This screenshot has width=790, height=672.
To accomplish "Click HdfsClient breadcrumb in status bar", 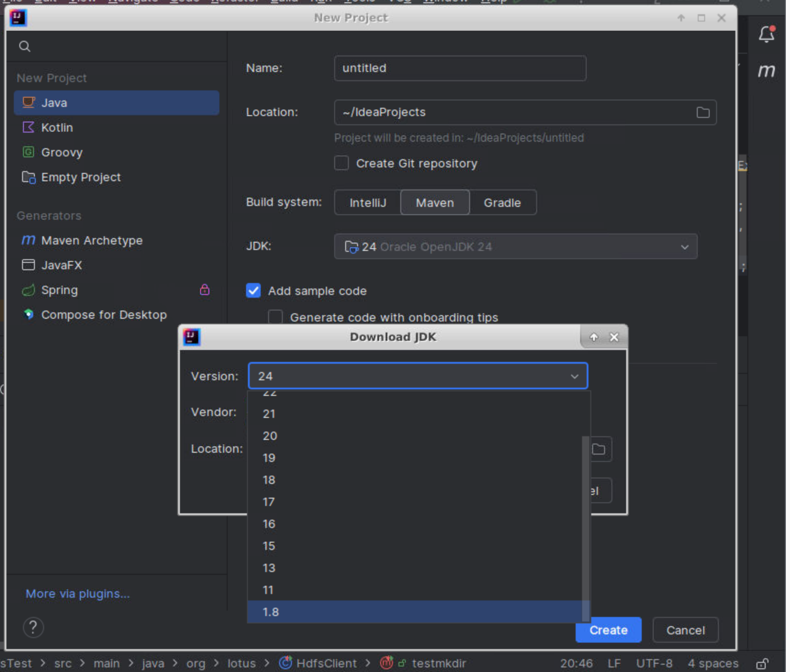I will [x=318, y=663].
